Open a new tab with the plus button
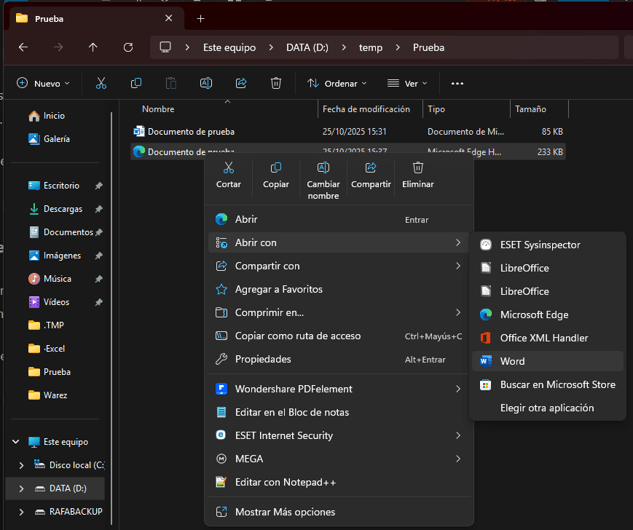 click(x=200, y=18)
